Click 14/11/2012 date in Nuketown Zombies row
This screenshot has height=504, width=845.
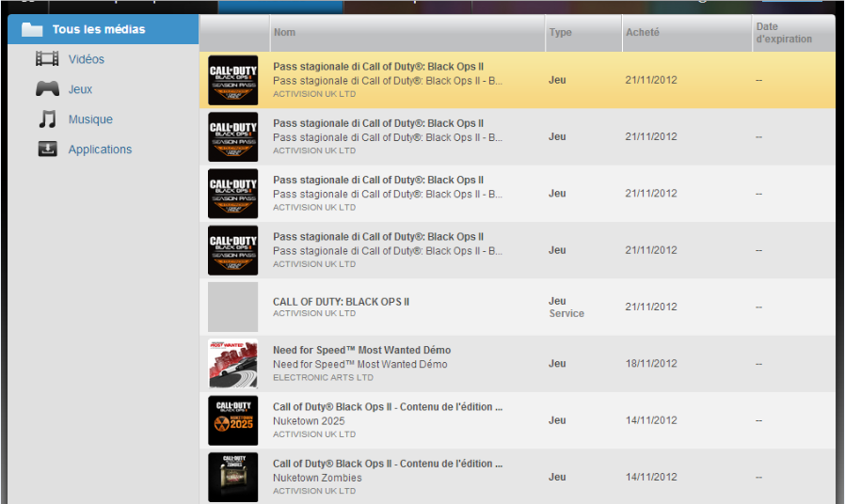pyautogui.click(x=651, y=477)
